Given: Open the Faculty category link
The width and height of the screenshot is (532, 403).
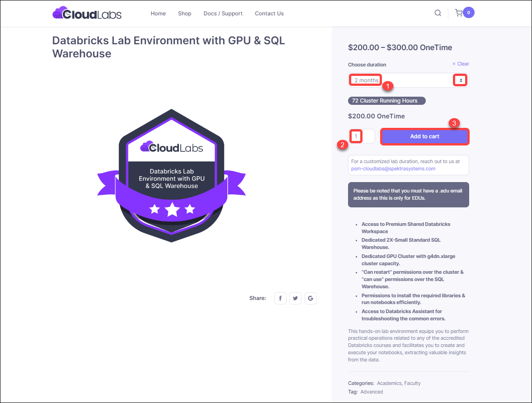Looking at the screenshot, I should coord(412,383).
